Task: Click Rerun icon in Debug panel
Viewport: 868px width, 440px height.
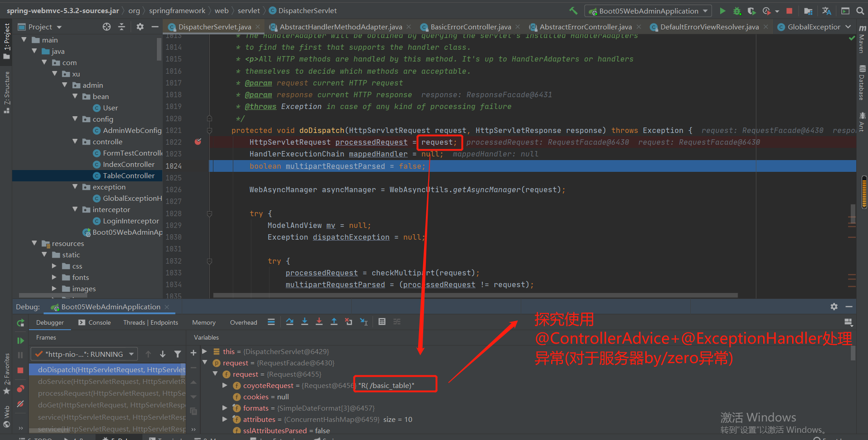Action: tap(20, 323)
